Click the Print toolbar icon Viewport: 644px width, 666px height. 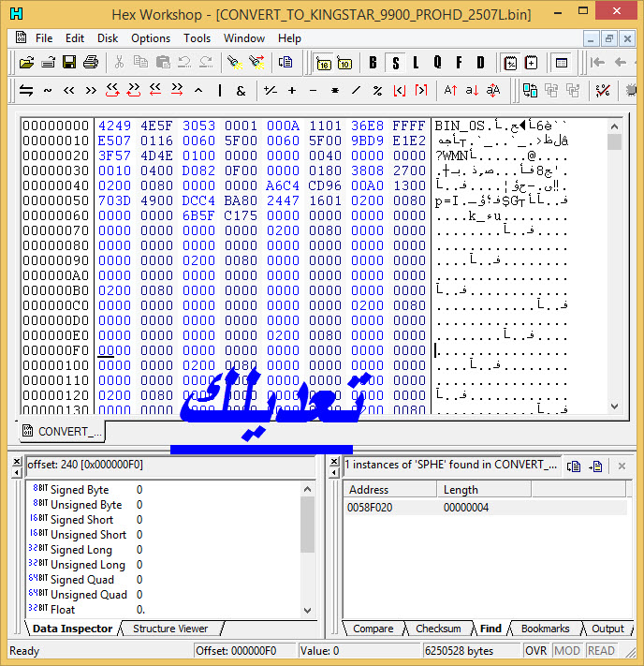91,63
